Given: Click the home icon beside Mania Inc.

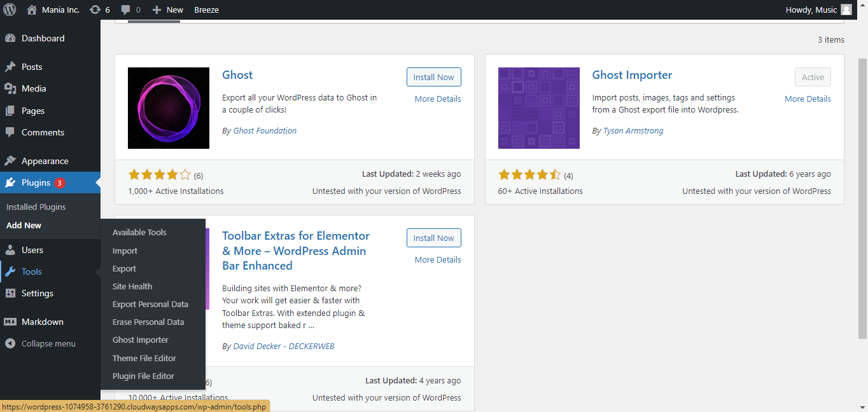Looking at the screenshot, I should [x=32, y=10].
